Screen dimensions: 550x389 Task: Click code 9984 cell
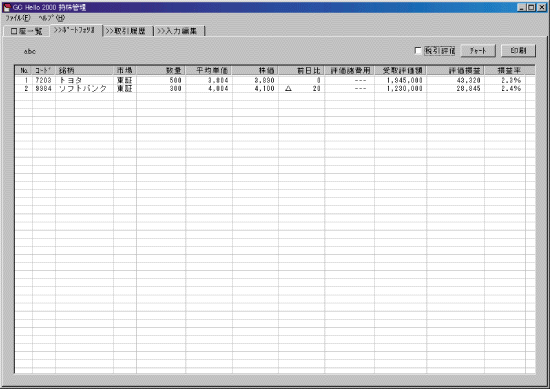click(43, 89)
